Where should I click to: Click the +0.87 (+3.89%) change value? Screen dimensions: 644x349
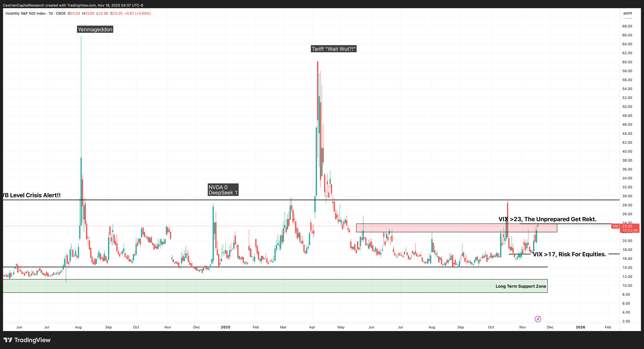point(137,14)
